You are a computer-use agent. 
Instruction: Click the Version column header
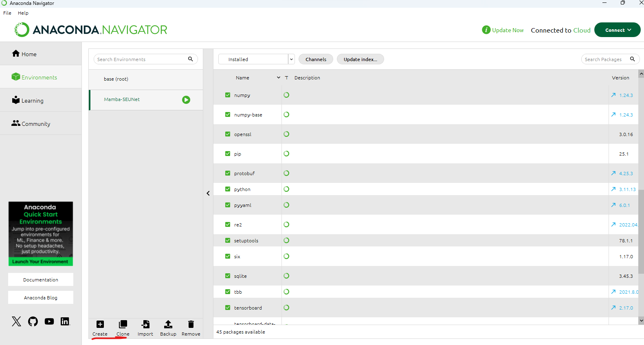(x=620, y=77)
